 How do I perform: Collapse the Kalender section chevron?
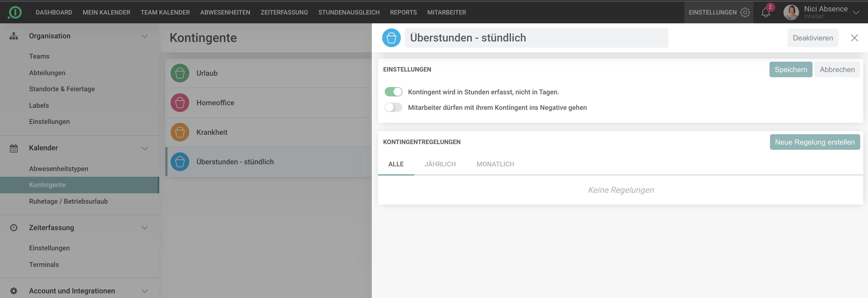point(145,148)
